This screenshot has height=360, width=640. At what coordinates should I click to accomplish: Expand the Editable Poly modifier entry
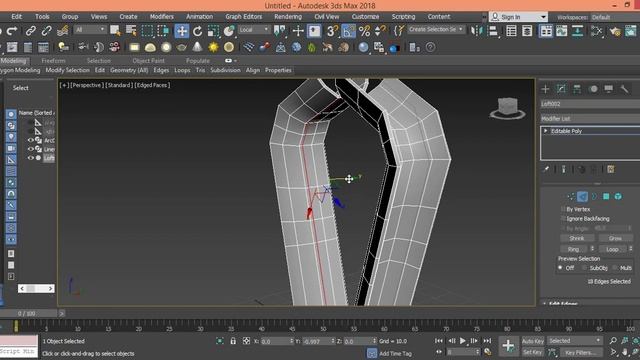[546, 131]
